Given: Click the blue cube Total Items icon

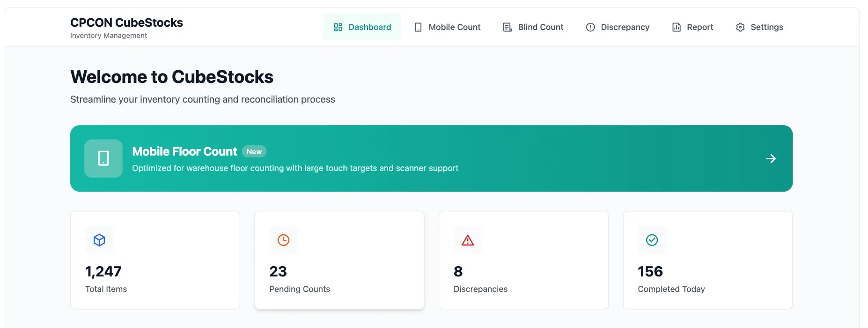Looking at the screenshot, I should coord(99,240).
